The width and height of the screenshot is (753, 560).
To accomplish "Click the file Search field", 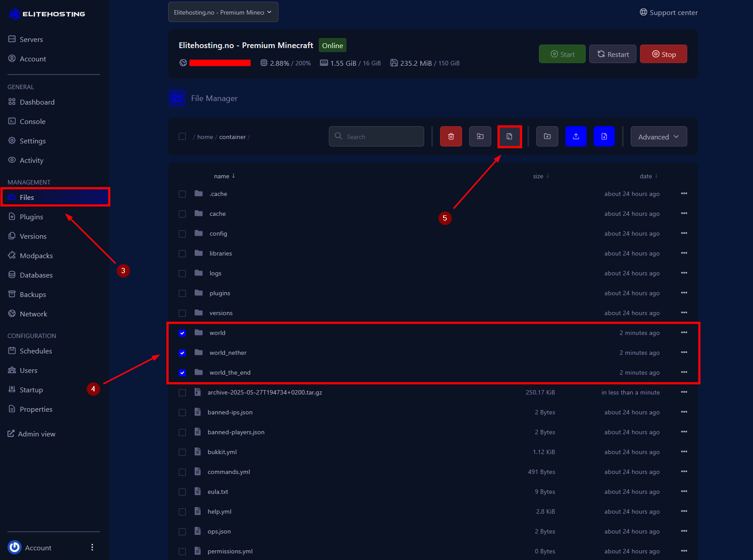I will pos(376,136).
